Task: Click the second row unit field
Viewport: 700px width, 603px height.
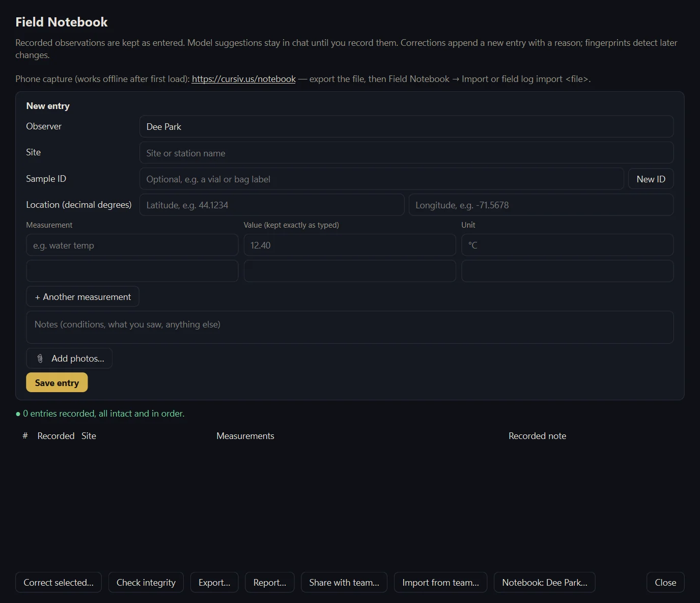Action: tap(567, 271)
